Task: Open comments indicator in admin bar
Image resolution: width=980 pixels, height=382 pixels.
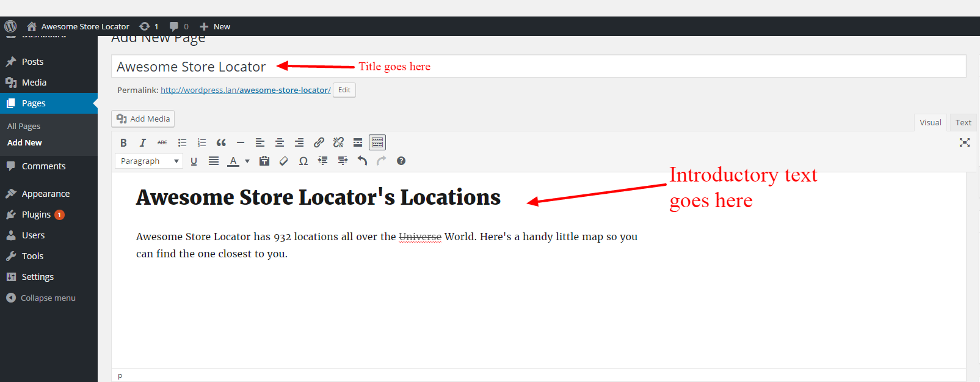Action: 179,26
